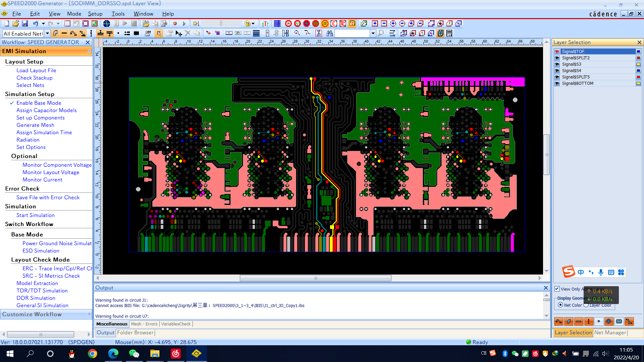Expand the Customize Workflow section
The height and width of the screenshot is (362, 644).
(89, 314)
